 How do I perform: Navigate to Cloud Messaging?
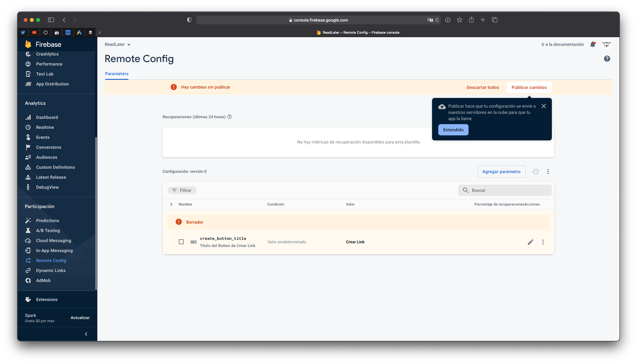(x=53, y=240)
